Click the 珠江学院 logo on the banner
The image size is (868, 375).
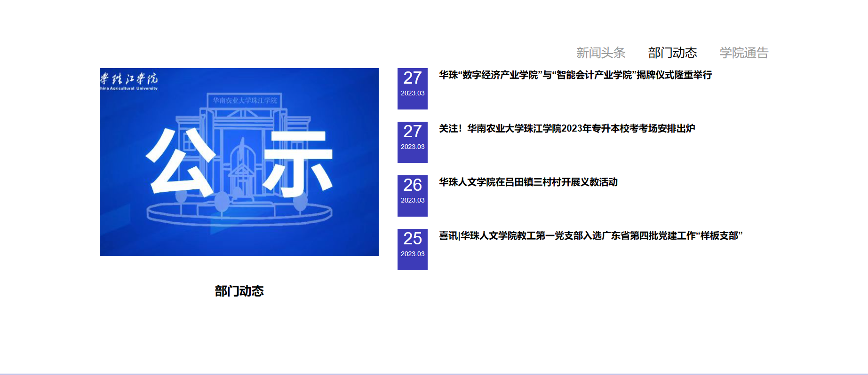(x=129, y=80)
